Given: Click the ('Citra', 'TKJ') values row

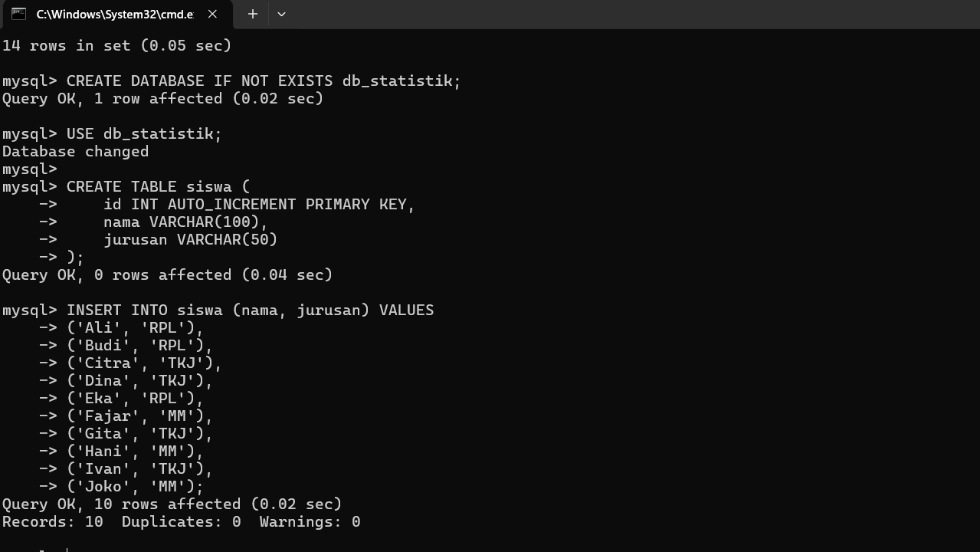Looking at the screenshot, I should [144, 363].
